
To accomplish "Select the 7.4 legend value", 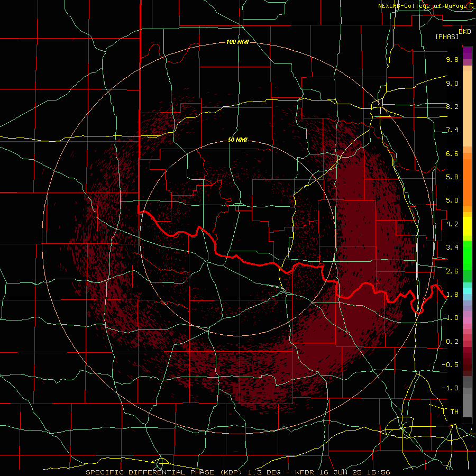I will 452,130.
